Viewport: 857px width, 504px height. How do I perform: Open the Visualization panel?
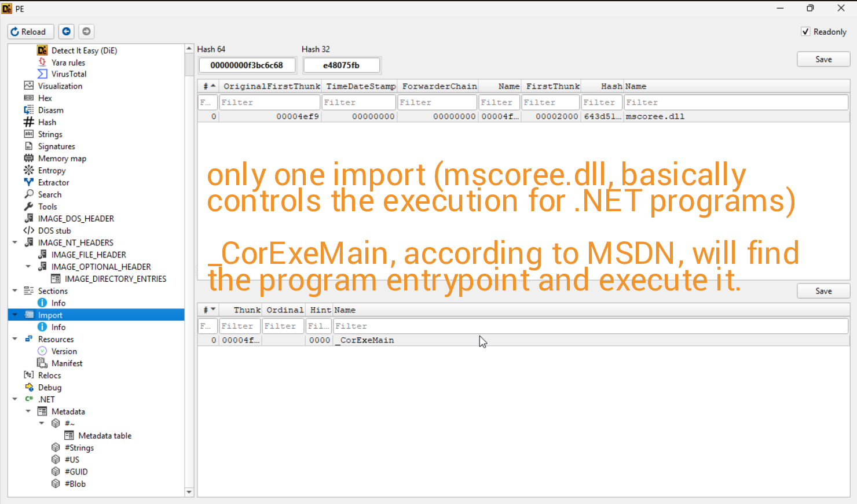(60, 86)
